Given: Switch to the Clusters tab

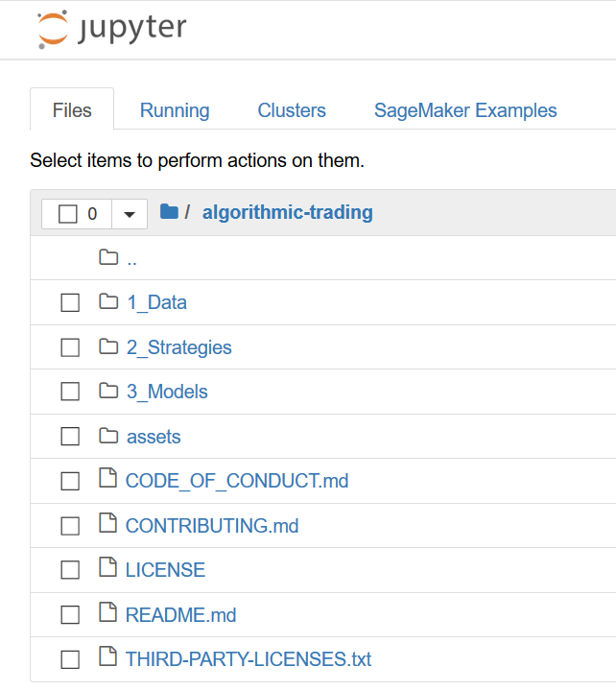Looking at the screenshot, I should pyautogui.click(x=292, y=110).
